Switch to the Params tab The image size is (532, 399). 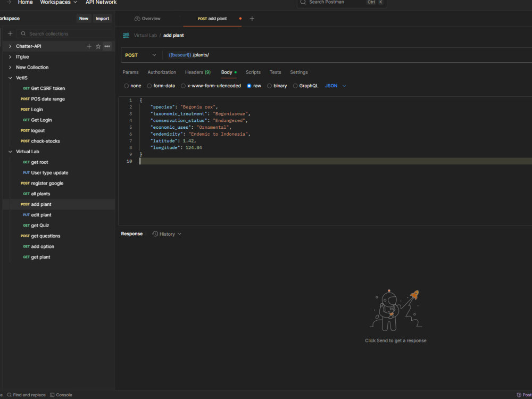click(x=131, y=72)
